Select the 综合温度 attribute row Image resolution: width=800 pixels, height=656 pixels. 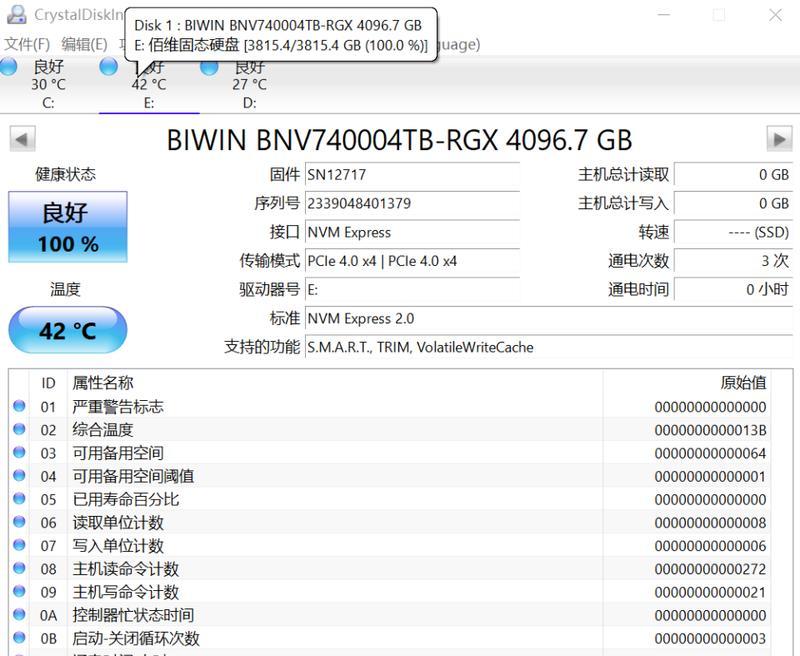point(390,430)
